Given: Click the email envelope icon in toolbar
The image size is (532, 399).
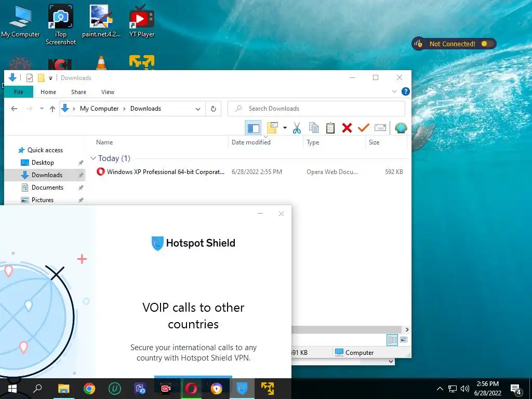Looking at the screenshot, I should 380,128.
